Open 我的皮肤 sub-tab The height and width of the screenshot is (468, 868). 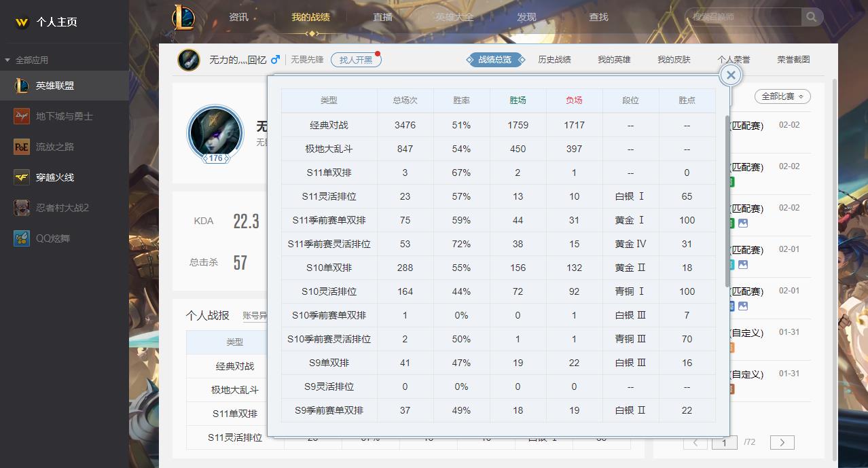(674, 60)
